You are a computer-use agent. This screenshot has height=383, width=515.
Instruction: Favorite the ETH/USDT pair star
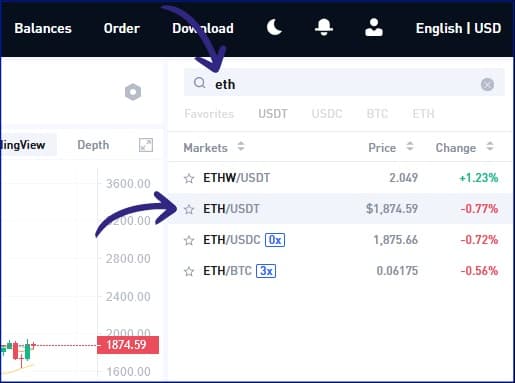[189, 209]
